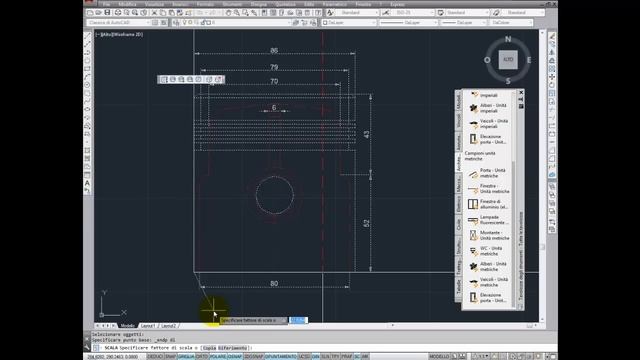Viewport: 640px width, 360px height.
Task: Open the Tabelle tab of tool palette
Action: [x=458, y=287]
